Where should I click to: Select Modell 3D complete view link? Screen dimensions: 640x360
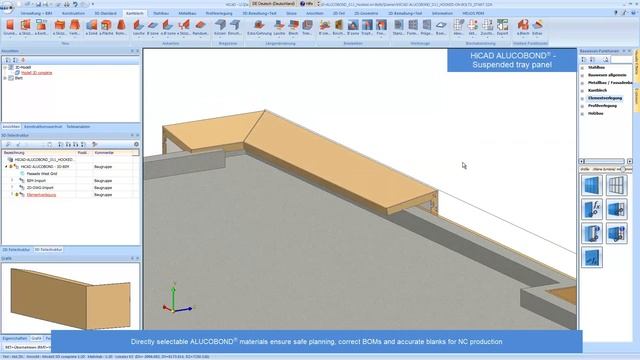[x=37, y=73]
